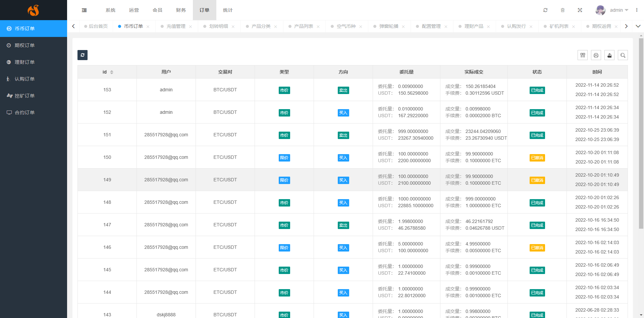Sort table by id column arrows

pyautogui.click(x=112, y=72)
